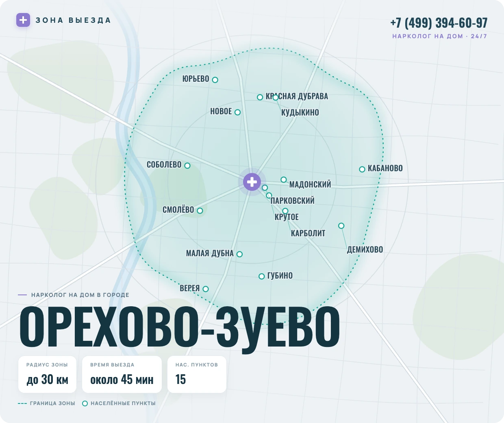Image resolution: width=504 pixels, height=423 pixels.
Task: Select the Кабаново marker circle
Action: click(x=362, y=169)
